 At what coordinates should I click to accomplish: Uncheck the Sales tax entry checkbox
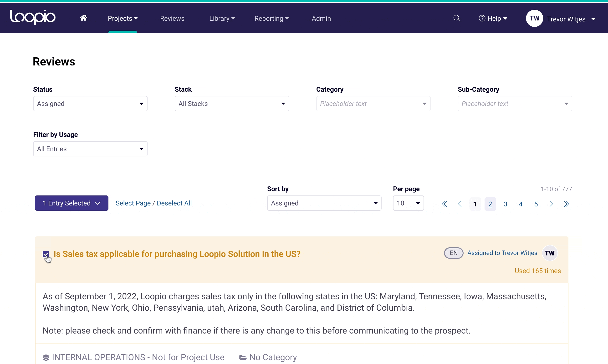coord(46,254)
